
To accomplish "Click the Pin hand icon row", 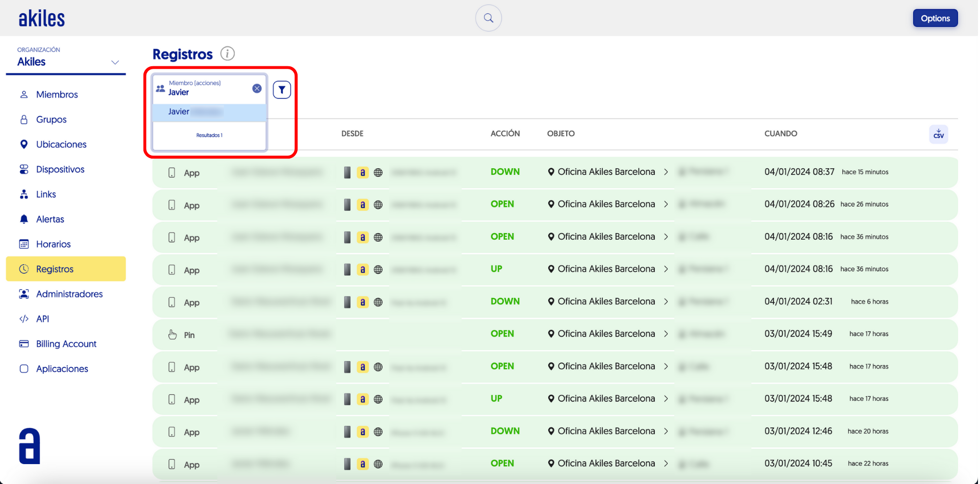I will click(x=173, y=335).
